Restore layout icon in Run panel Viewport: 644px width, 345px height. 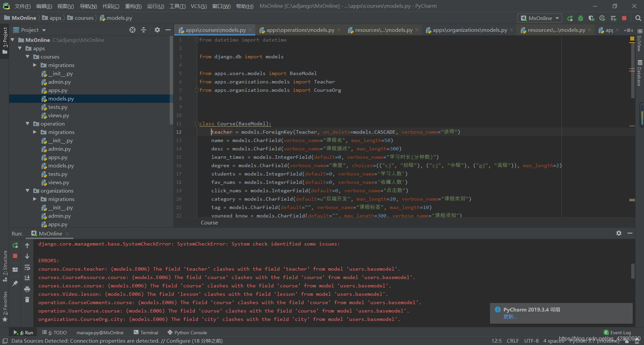tap(15, 270)
